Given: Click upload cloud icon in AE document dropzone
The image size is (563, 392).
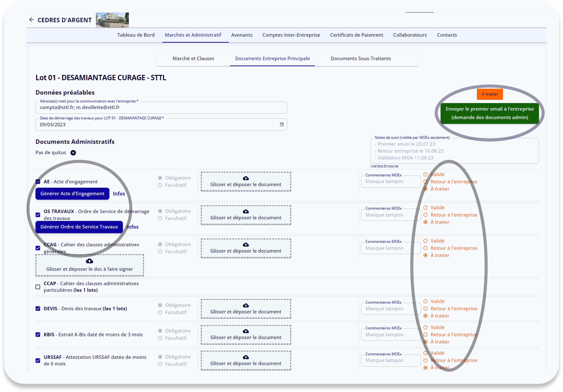Looking at the screenshot, I should pyautogui.click(x=246, y=178).
